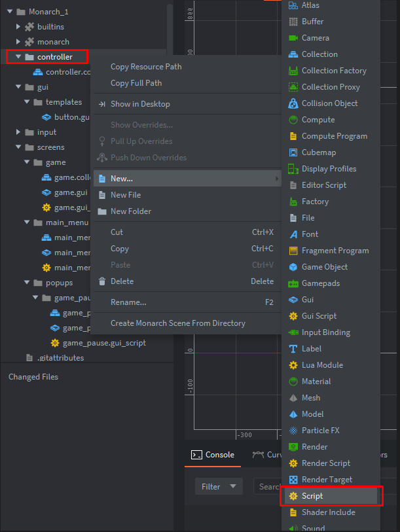The image size is (400, 532).
Task: Click the Particle FX icon
Action: coord(293,431)
